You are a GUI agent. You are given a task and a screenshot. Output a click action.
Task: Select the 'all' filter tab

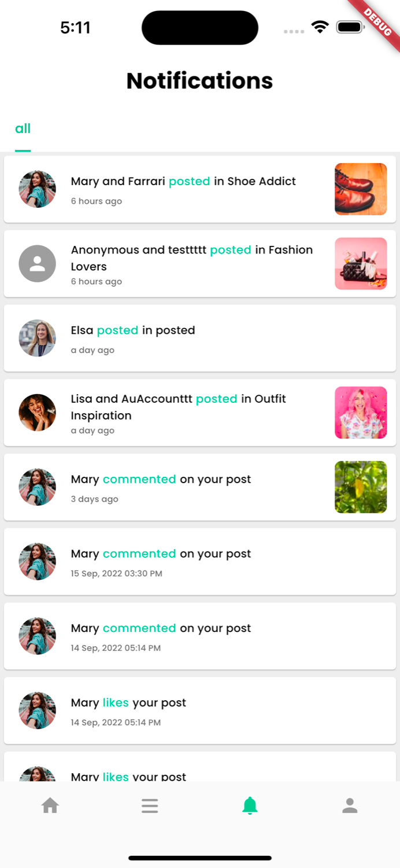23,128
